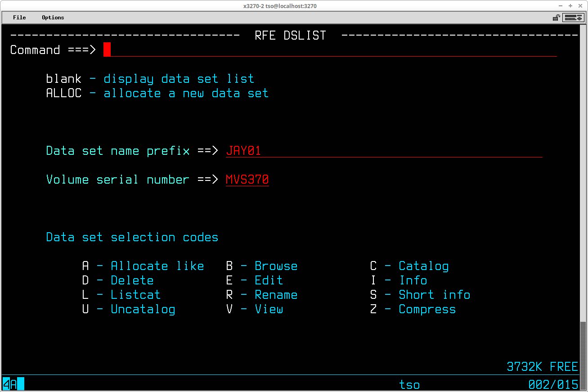Minimize the x3270 terminal window

pos(560,6)
